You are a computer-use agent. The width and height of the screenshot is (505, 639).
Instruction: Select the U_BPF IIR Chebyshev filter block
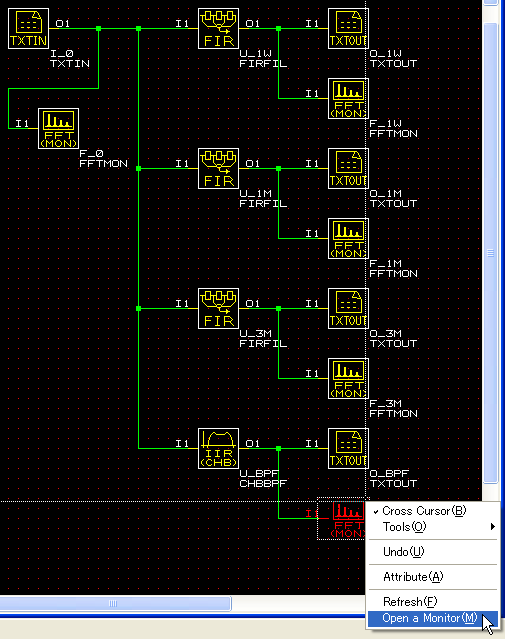[x=218, y=448]
